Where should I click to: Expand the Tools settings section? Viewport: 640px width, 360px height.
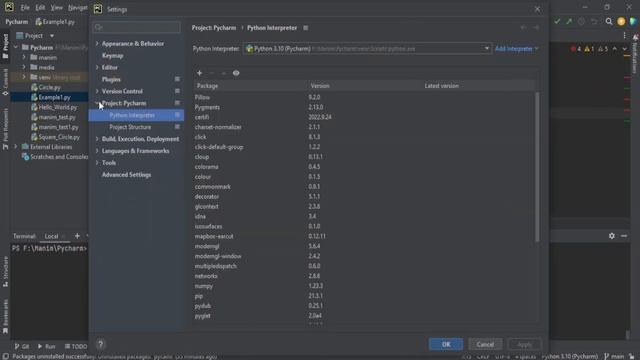97,162
